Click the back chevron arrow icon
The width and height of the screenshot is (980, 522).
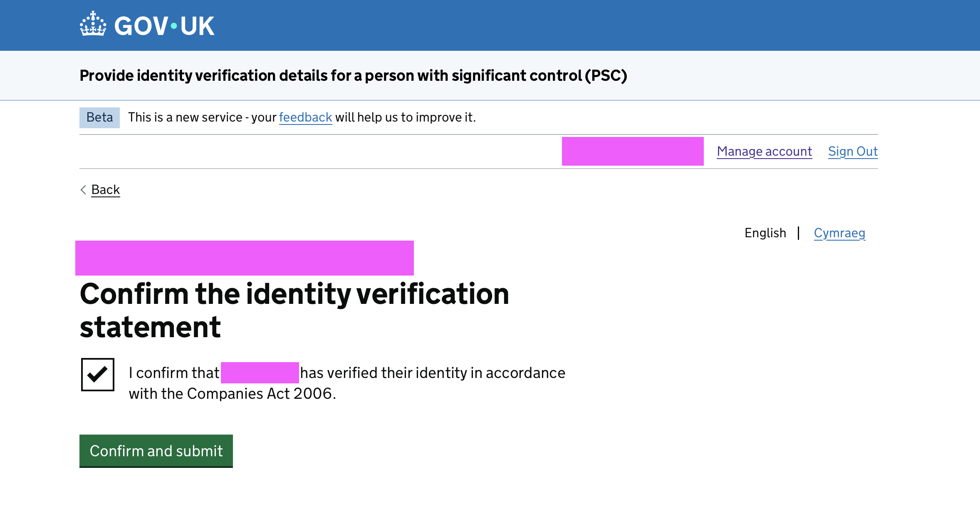coord(83,190)
